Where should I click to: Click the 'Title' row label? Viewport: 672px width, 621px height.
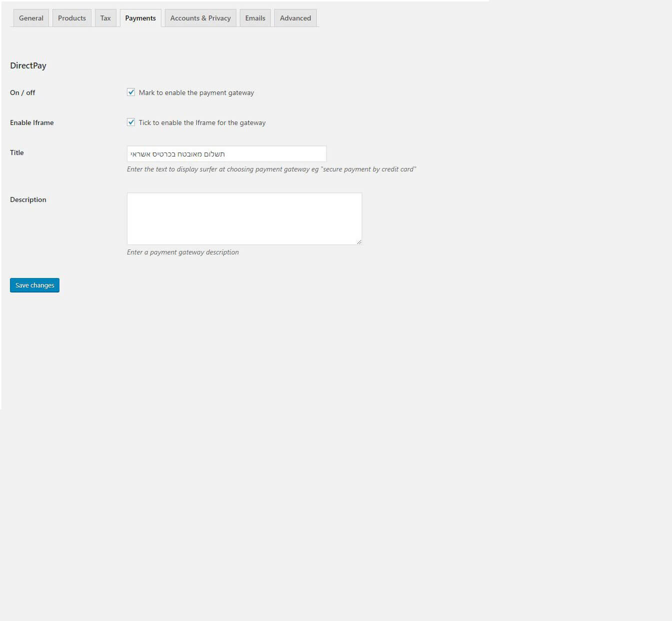17,152
